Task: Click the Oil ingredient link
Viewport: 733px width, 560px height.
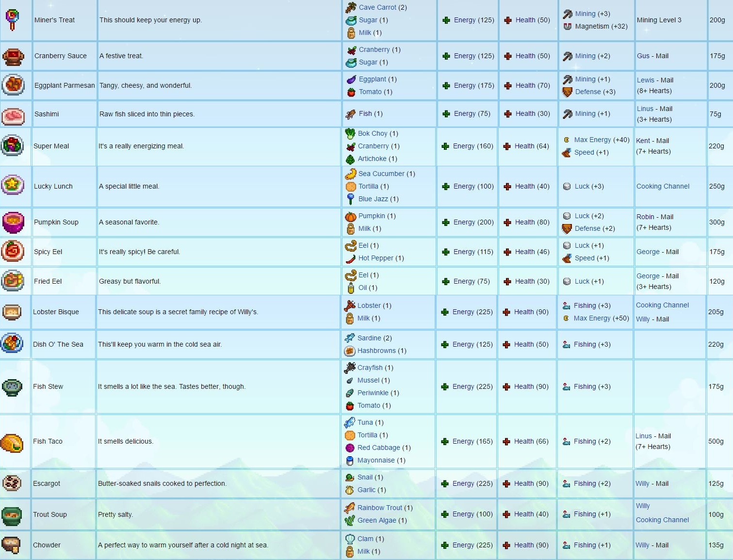Action: pos(363,288)
